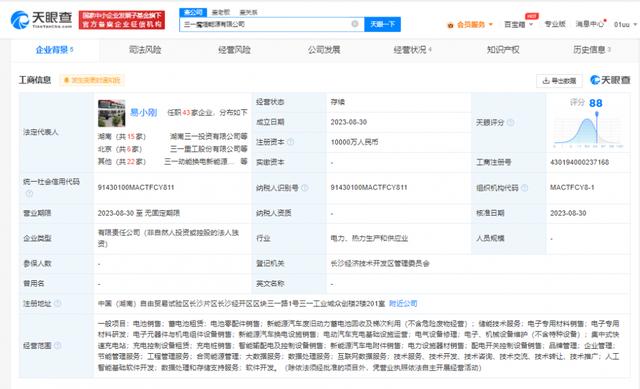This screenshot has width=640, height=389.
Task: Switch to the 历史信息 tab
Action: pos(591,50)
